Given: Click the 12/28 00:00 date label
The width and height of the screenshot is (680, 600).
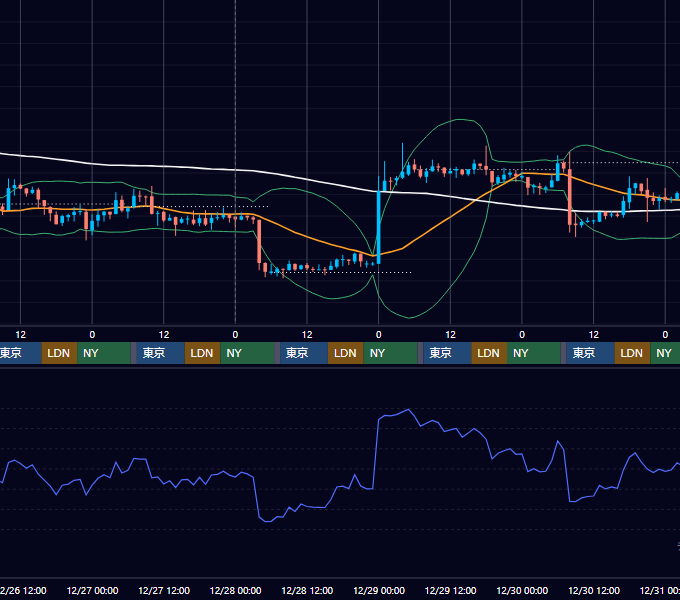Looking at the screenshot, I should [235, 590].
